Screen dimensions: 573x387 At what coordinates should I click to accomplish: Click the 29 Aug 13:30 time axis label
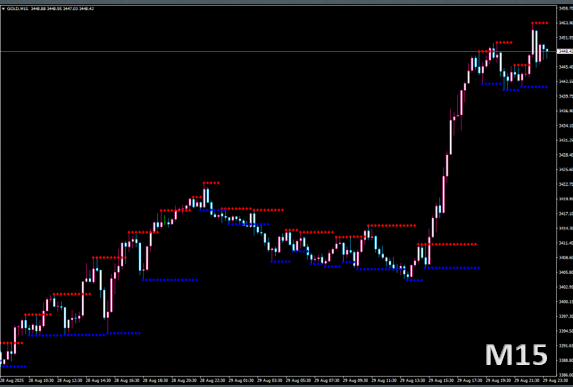(412, 381)
